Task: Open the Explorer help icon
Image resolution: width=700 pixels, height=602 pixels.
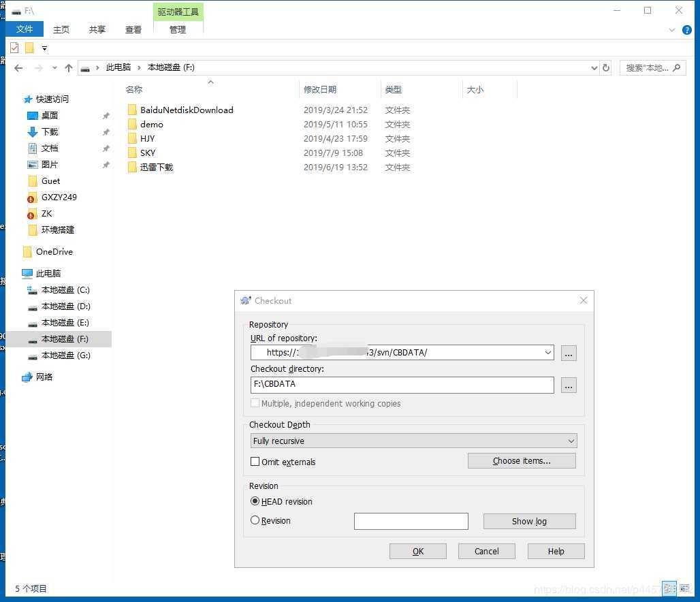Action: pyautogui.click(x=686, y=30)
